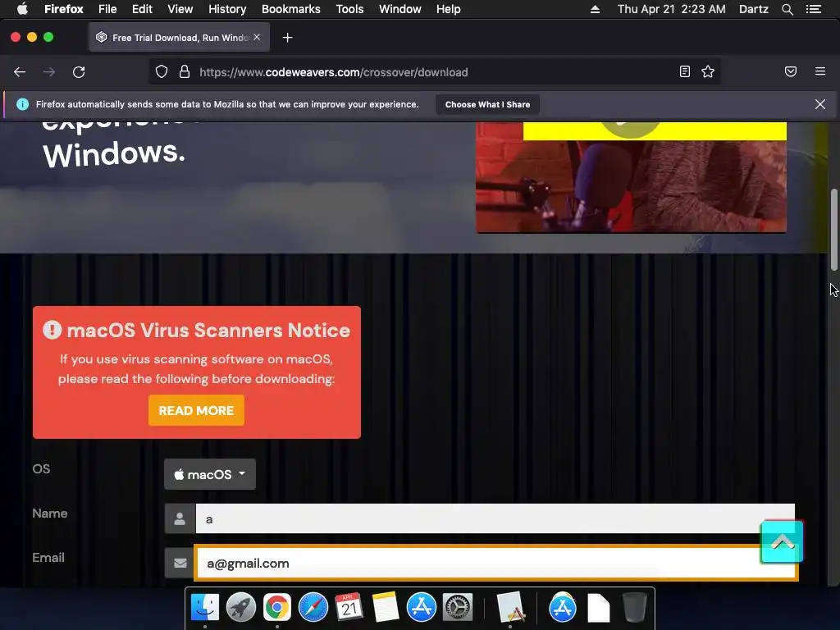Open the History menu
The image size is (840, 630).
point(227,9)
